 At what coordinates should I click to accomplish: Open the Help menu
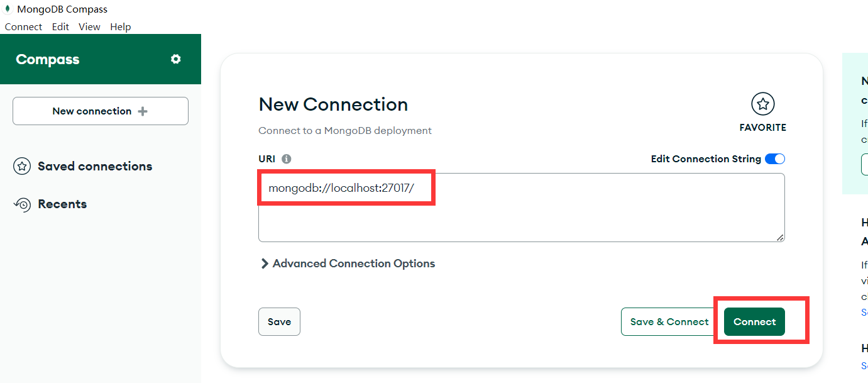pos(120,26)
